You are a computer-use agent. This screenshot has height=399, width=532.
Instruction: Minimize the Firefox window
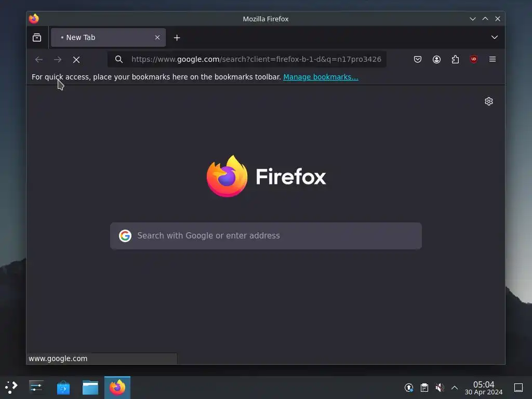473,19
